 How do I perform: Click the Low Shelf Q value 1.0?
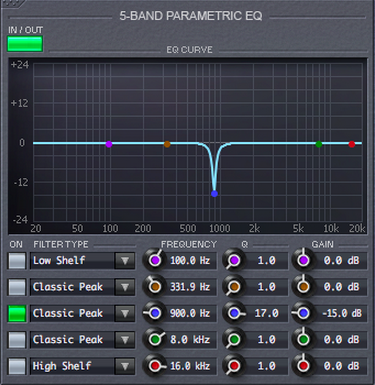pos(267,261)
